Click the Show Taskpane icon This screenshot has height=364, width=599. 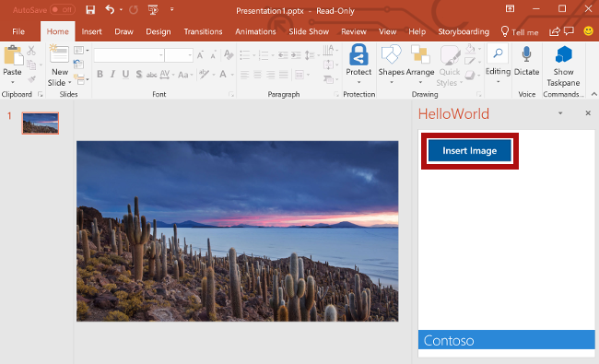coord(563,54)
